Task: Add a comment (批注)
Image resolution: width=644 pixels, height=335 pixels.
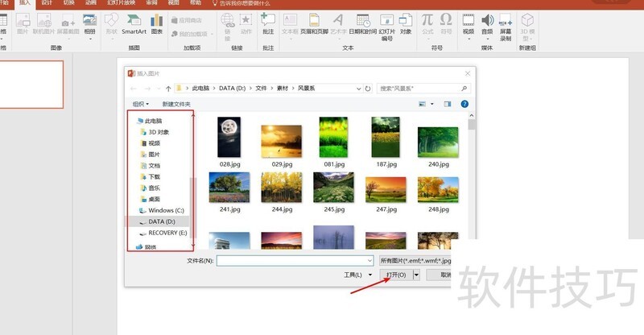Action: (x=268, y=24)
